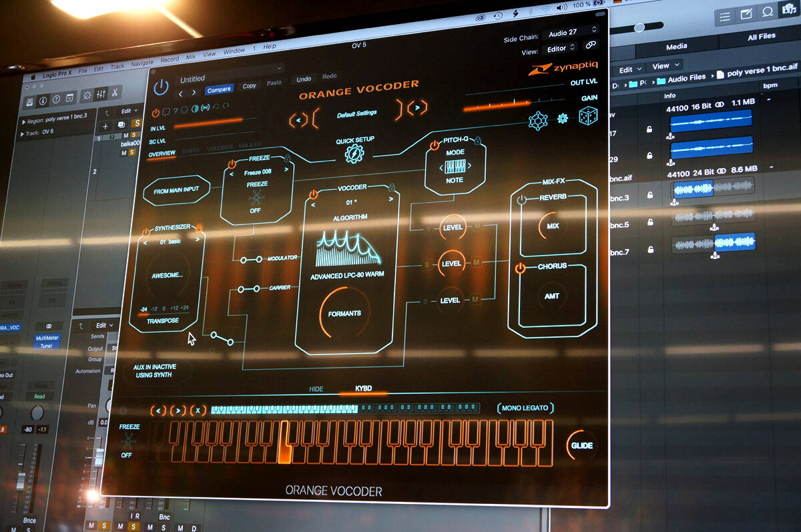Select next Freeze 008 preset arrow
801x532 pixels.
pyautogui.click(x=286, y=170)
